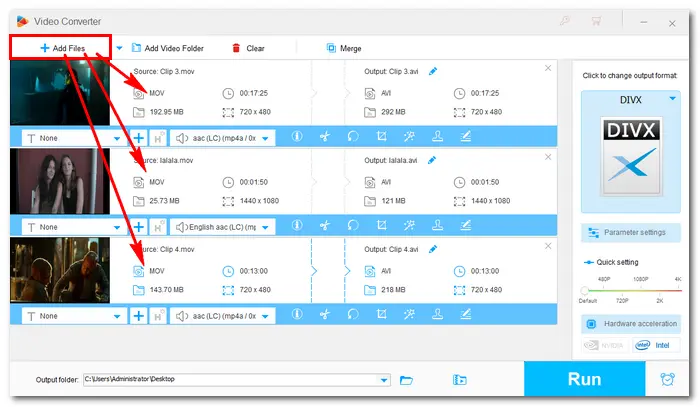The height and width of the screenshot is (407, 700).
Task: Add subtitle plus button for lalala.mov
Action: click(139, 227)
